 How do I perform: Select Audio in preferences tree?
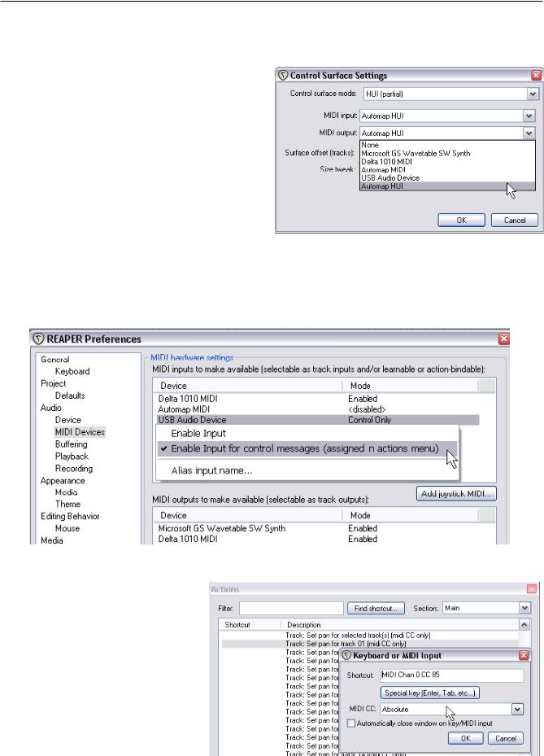50,408
